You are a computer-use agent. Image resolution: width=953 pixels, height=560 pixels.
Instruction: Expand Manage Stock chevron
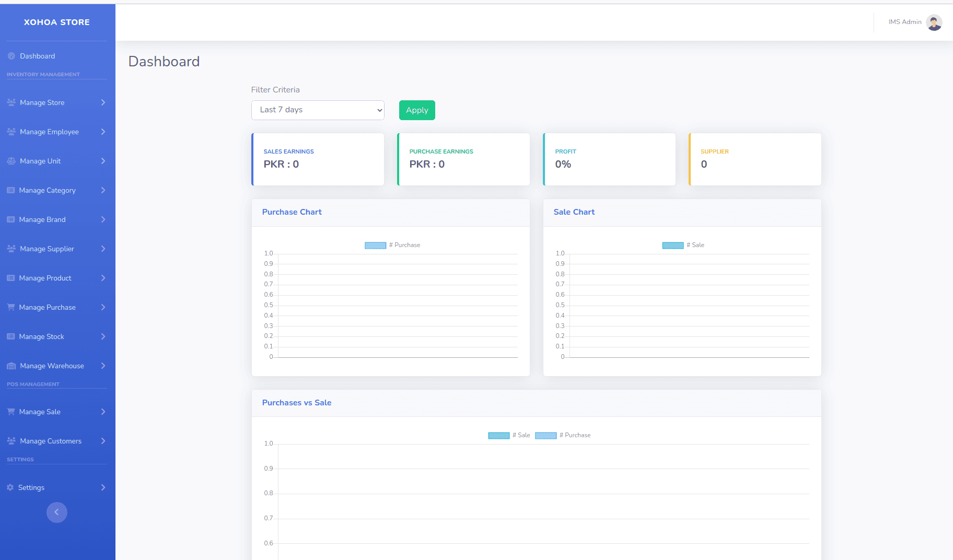tap(103, 336)
